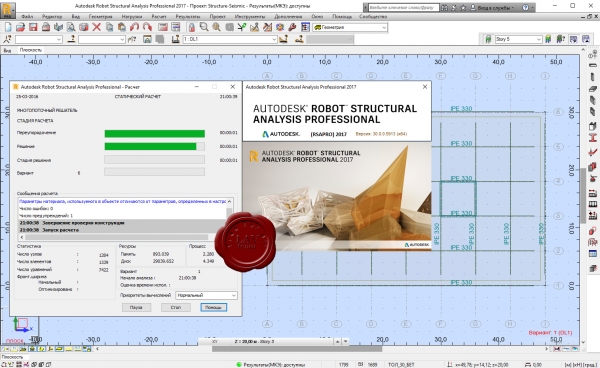The height and width of the screenshot is (368, 600).
Task: Click the node selection icon at toolbar left
Action: [7, 39]
